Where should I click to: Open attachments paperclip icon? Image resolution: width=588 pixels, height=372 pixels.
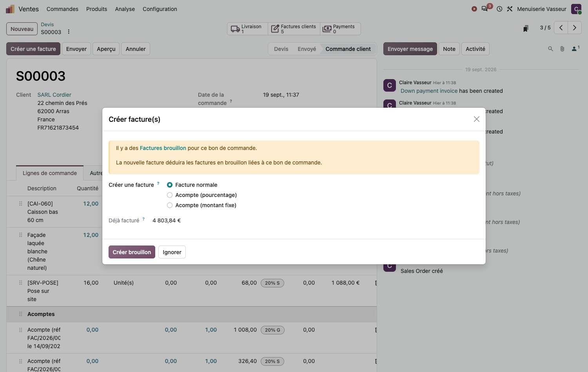(562, 49)
